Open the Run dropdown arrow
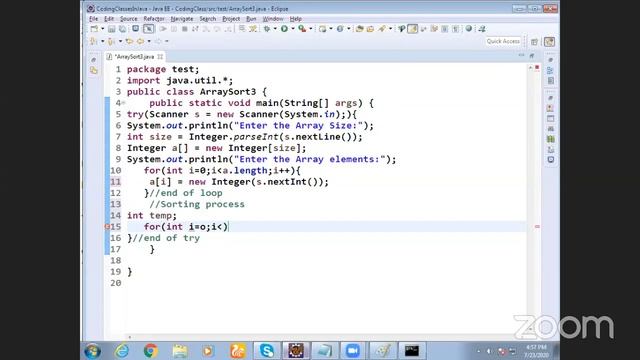The height and width of the screenshot is (360, 640). point(293,29)
